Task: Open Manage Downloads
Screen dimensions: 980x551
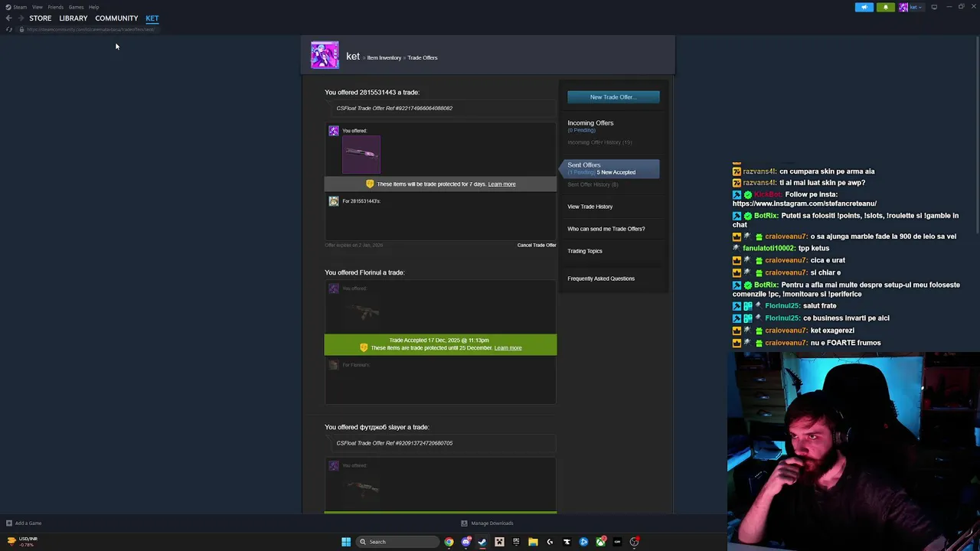Action: point(487,523)
